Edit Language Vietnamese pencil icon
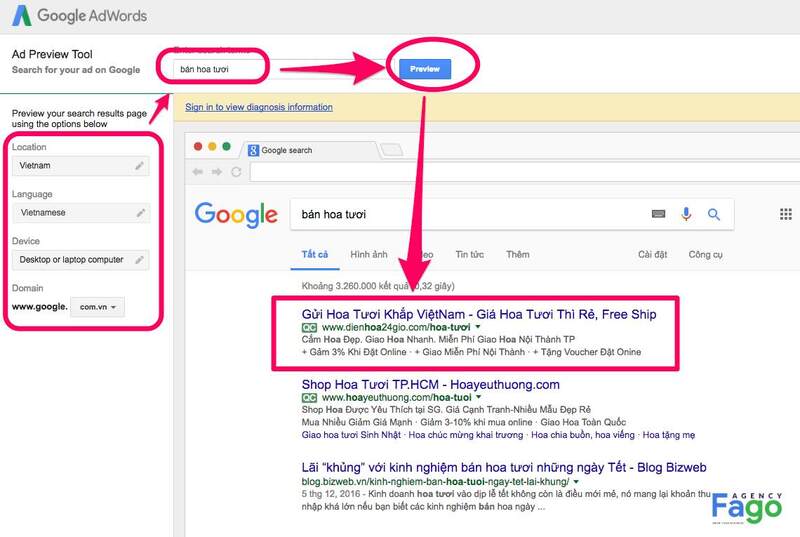800x537 pixels. [140, 213]
